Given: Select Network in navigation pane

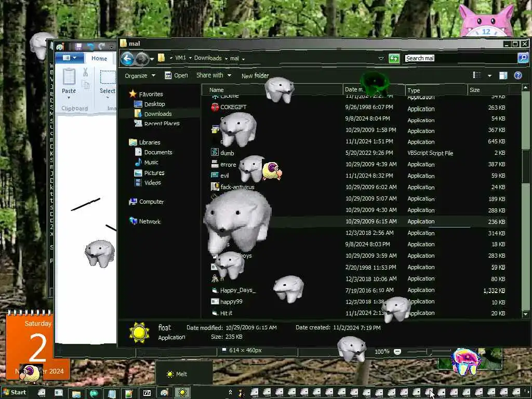Looking at the screenshot, I should click(x=144, y=221).
